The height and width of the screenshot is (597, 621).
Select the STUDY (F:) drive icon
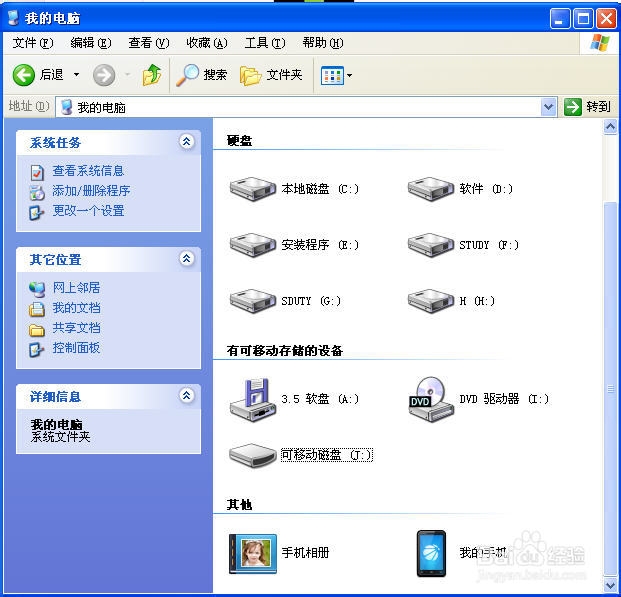pyautogui.click(x=431, y=245)
